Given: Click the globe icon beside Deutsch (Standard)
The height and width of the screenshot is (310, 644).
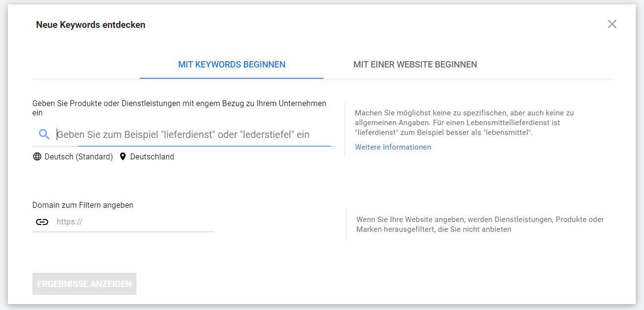Looking at the screenshot, I should coord(37,156).
